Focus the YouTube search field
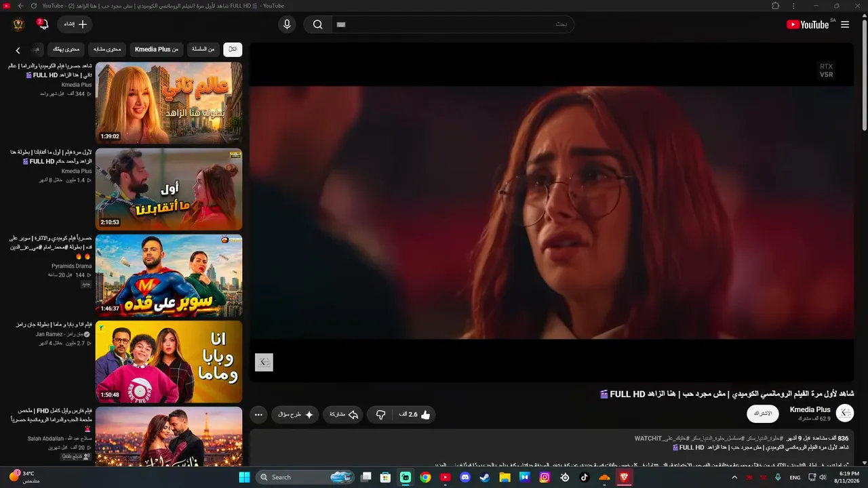The height and width of the screenshot is (488, 868). pos(452,24)
